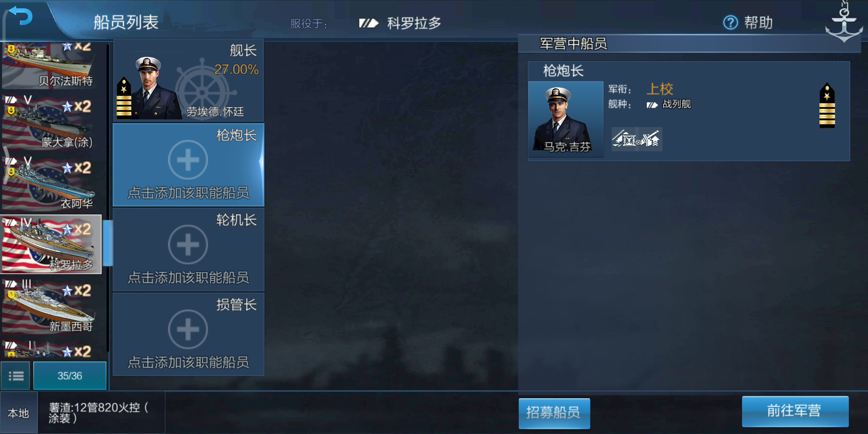
Task: Select 马克.吉芬 crew portrait in barracks
Action: (565, 119)
